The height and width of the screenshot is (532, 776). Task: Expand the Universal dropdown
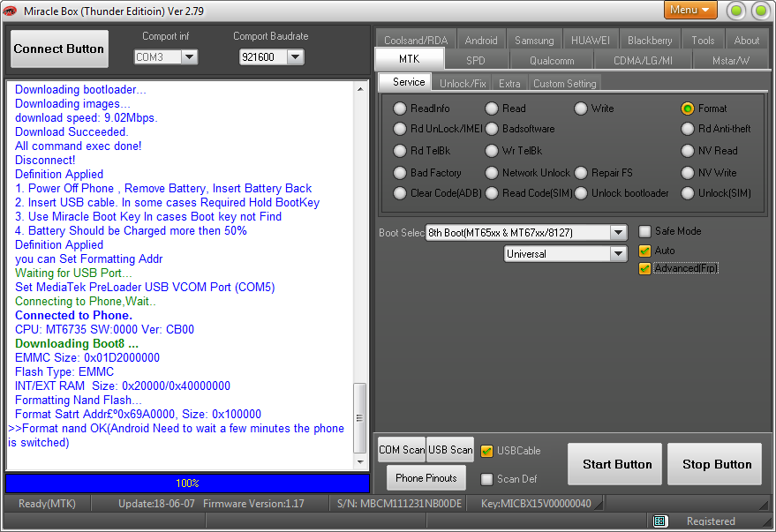point(618,253)
